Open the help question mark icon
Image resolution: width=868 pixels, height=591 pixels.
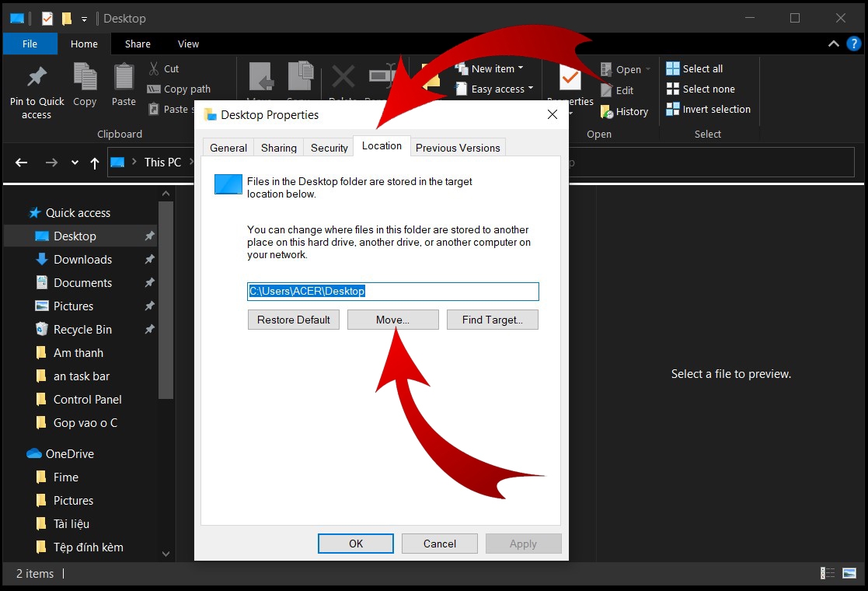tap(853, 44)
